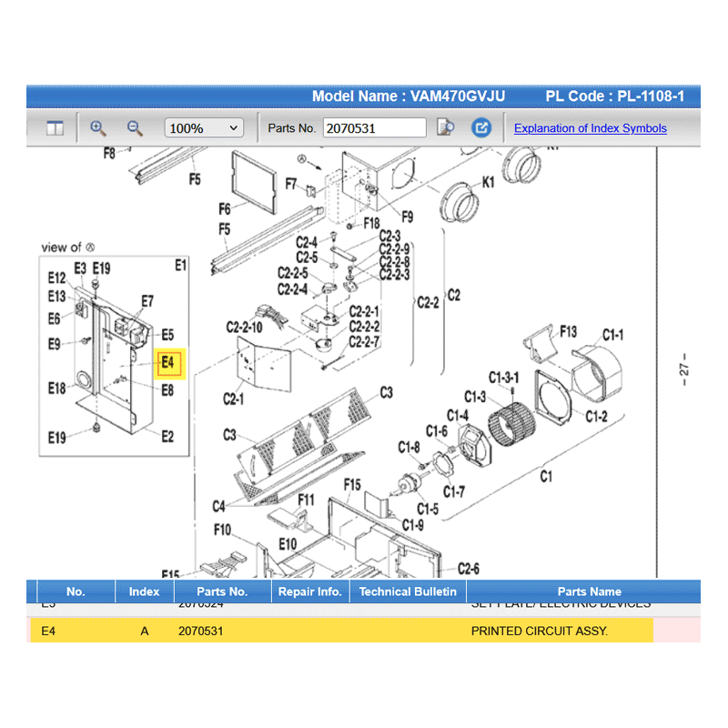The image size is (728, 728).
Task: Click the Index column header
Action: [x=144, y=591]
